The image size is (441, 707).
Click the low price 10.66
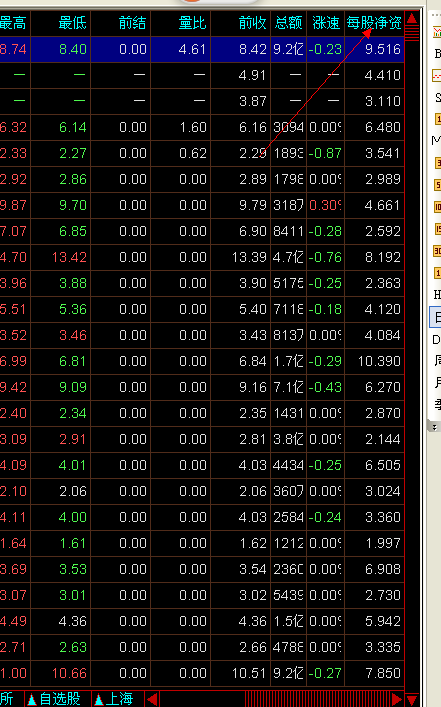(x=69, y=673)
